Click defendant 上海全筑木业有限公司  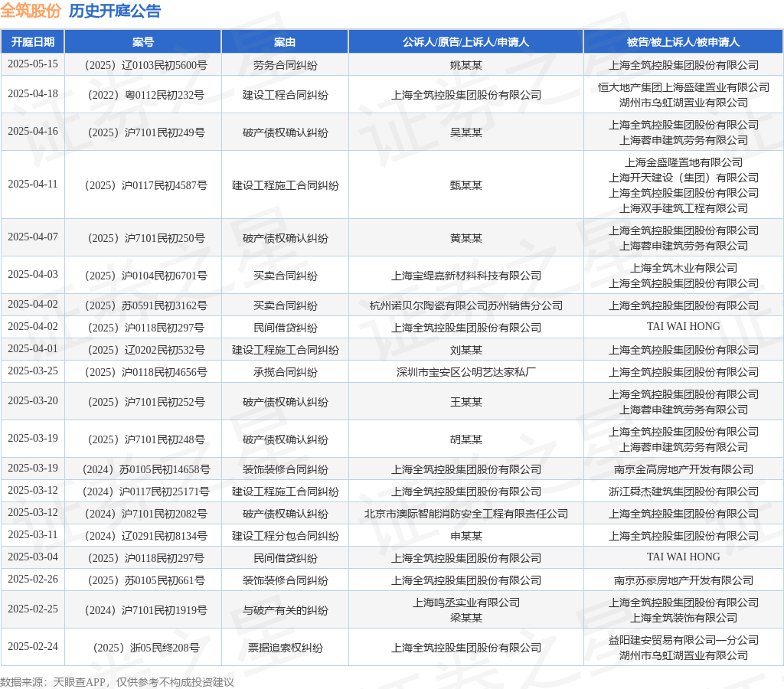tap(684, 269)
